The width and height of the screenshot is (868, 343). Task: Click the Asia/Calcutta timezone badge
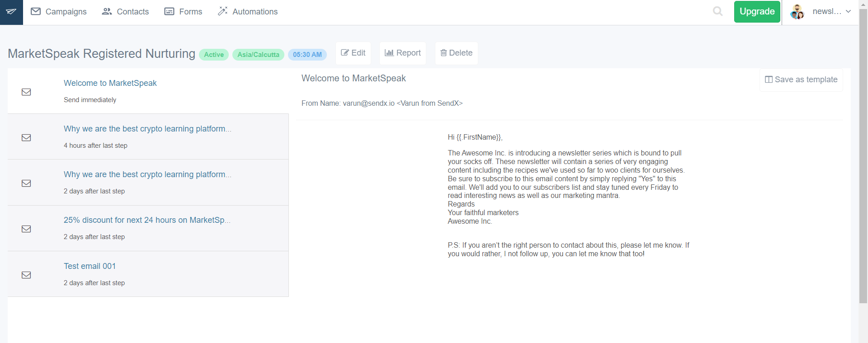click(258, 55)
